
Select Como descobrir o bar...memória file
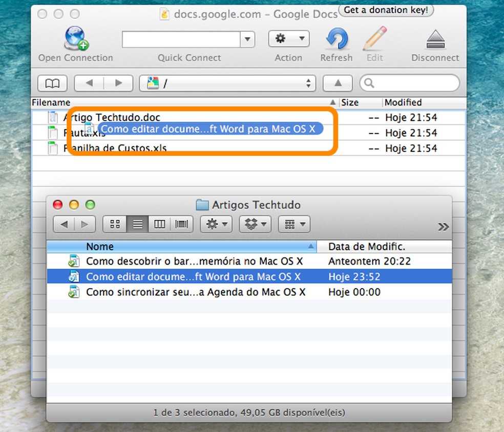tap(249, 262)
